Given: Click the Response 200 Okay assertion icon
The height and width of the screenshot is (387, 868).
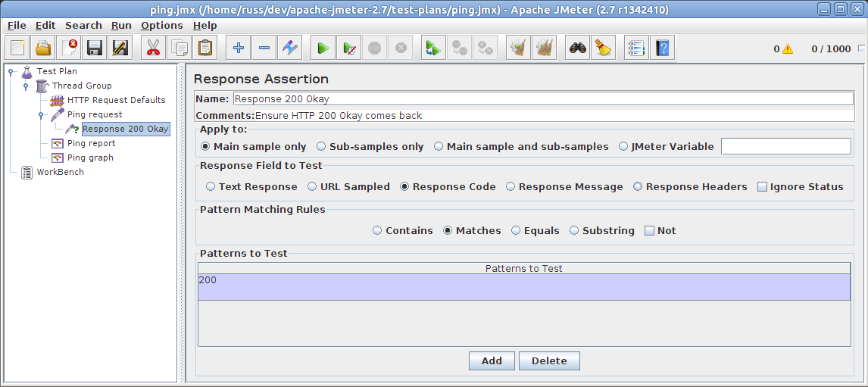Looking at the screenshot, I should point(72,129).
